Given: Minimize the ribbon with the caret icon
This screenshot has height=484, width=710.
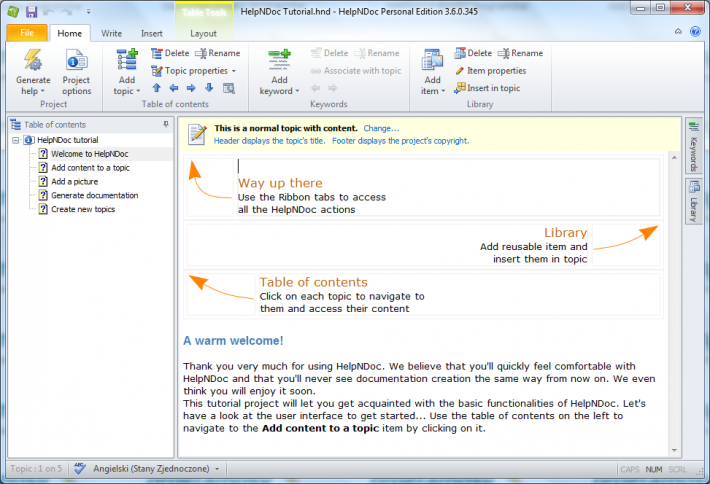Looking at the screenshot, I should (678, 31).
